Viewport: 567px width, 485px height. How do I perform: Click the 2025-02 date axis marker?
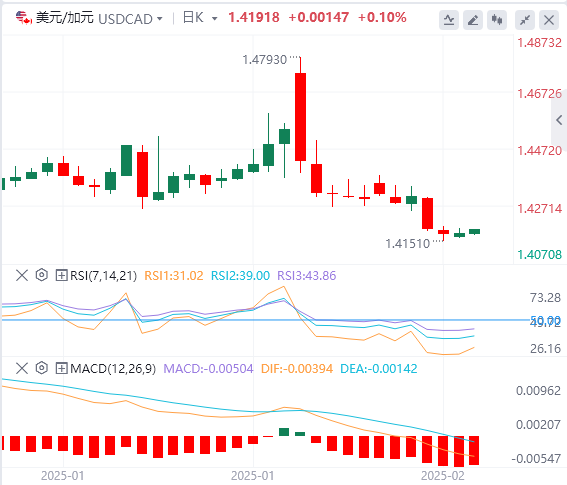(x=443, y=475)
